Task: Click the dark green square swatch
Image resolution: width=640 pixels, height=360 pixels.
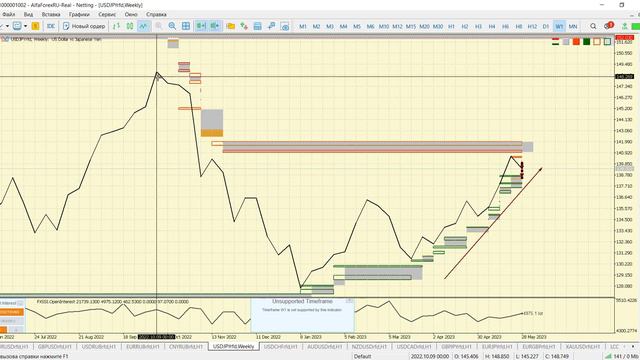Action: coord(587,42)
